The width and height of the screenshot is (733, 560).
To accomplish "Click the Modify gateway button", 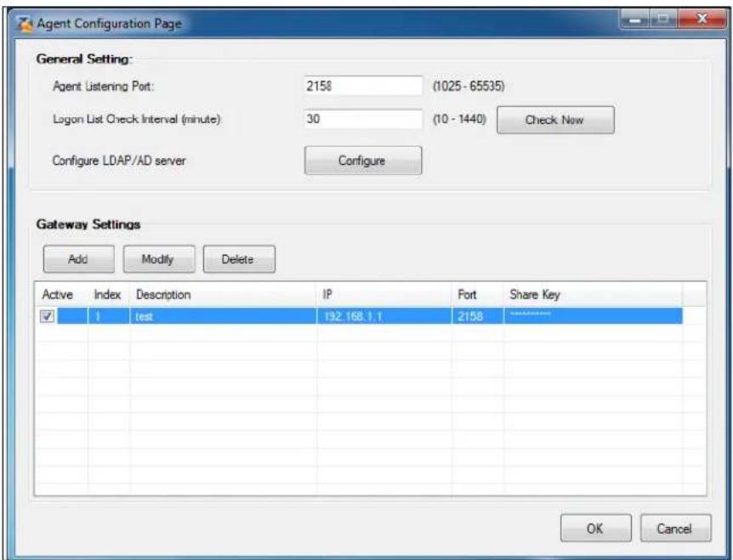I will tap(159, 259).
